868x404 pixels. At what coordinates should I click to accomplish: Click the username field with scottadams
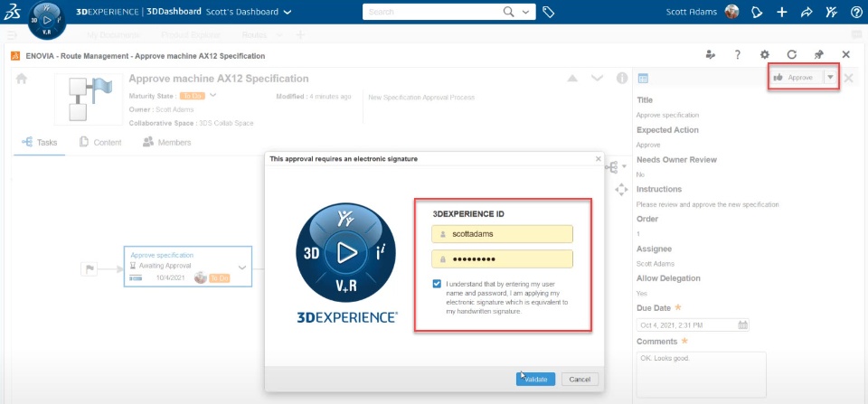pyautogui.click(x=502, y=234)
